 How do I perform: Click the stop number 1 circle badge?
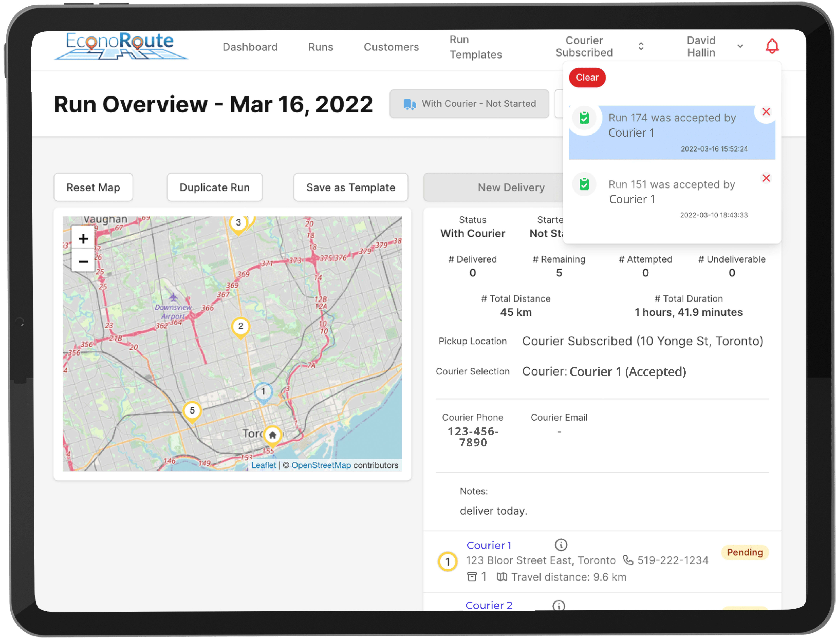(x=447, y=562)
